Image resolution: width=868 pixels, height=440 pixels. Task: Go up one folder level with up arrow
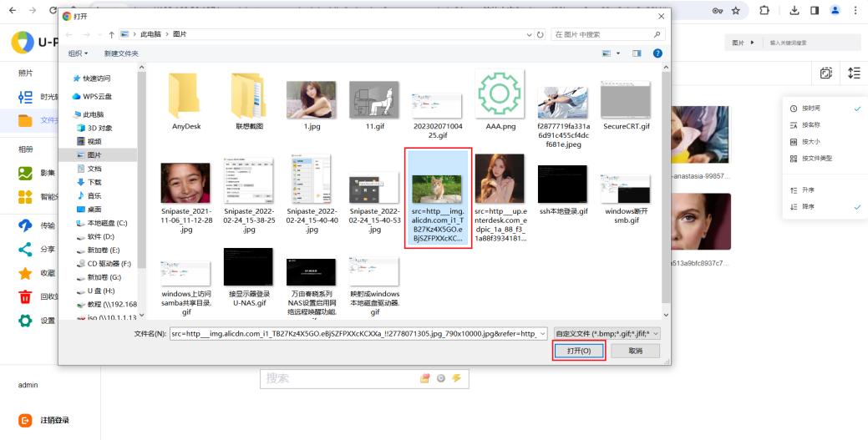click(111, 35)
